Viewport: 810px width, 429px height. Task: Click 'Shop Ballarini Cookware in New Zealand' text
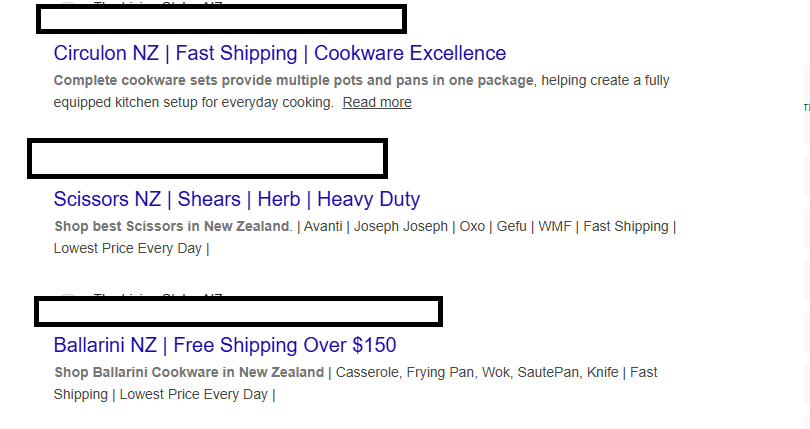click(x=190, y=372)
